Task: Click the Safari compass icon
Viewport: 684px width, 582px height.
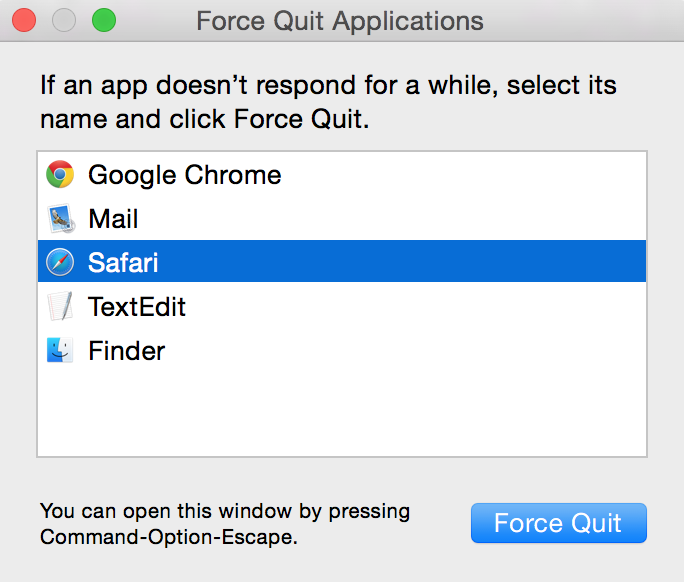Action: click(60, 262)
